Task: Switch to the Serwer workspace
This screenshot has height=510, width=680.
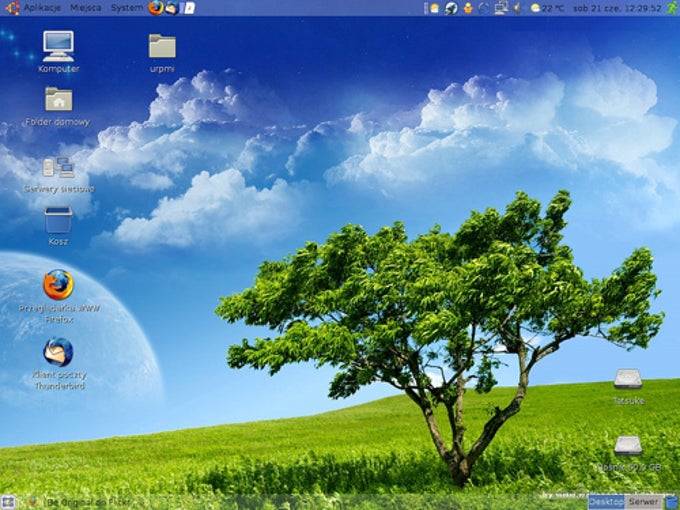Action: (644, 502)
